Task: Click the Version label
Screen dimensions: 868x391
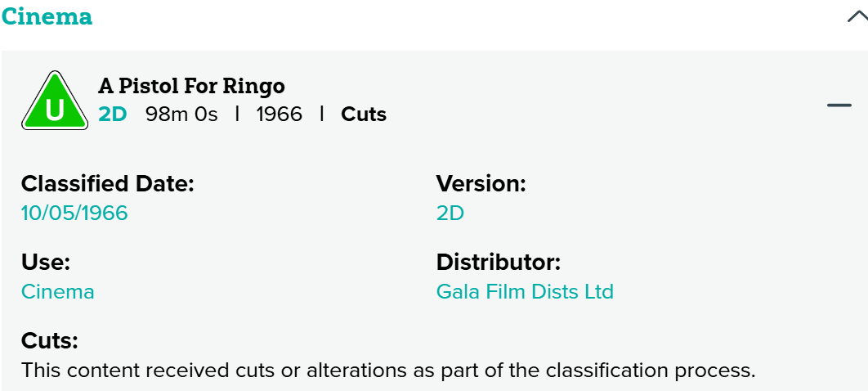Action: (x=481, y=184)
